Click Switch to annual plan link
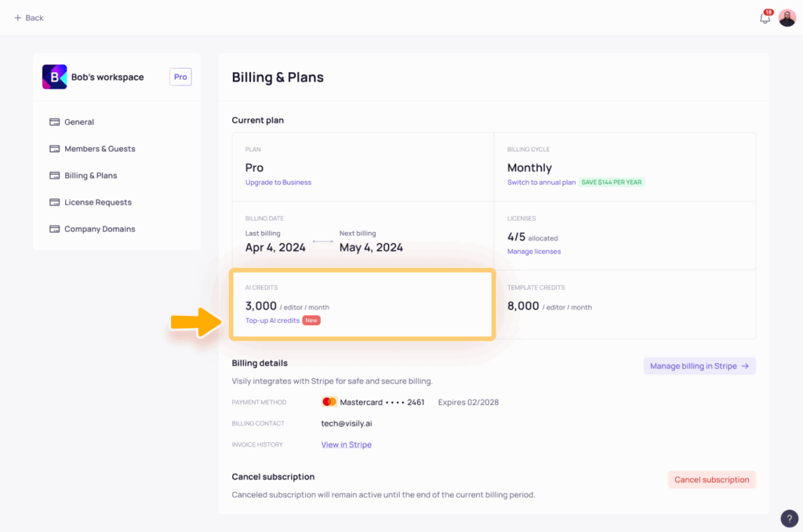 click(x=541, y=183)
